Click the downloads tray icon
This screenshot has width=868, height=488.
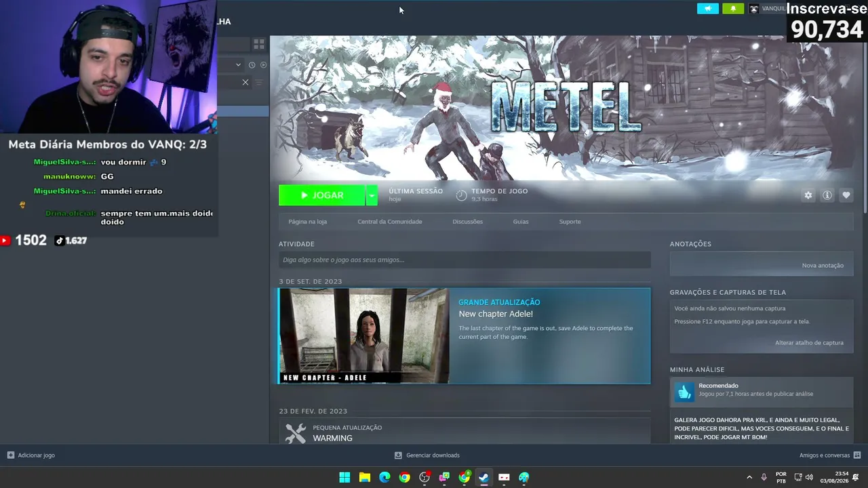(x=399, y=455)
